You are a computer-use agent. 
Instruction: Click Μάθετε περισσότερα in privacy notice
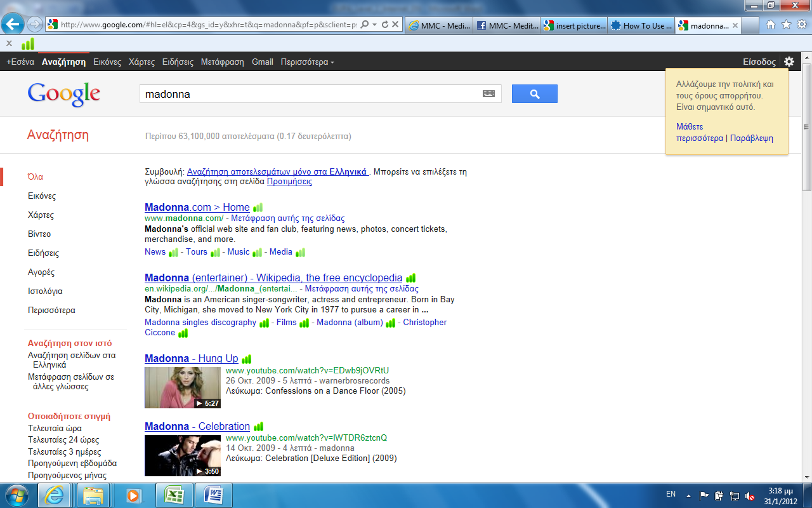click(699, 132)
